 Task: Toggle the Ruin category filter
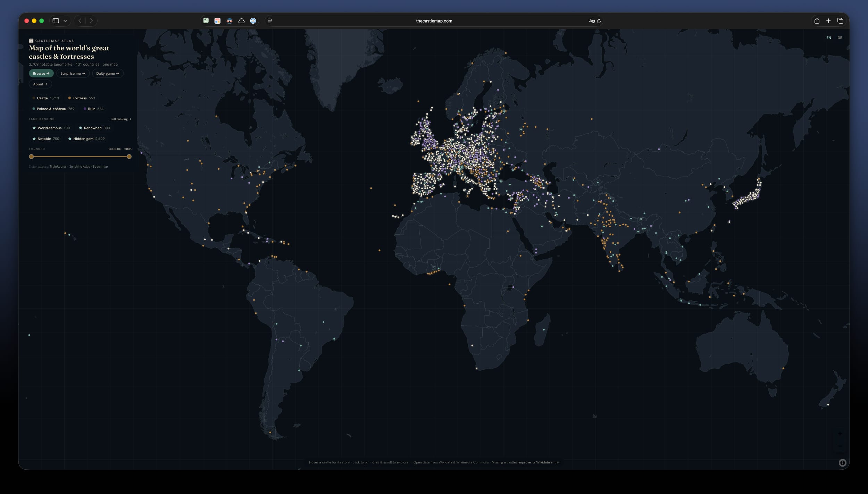coord(94,109)
